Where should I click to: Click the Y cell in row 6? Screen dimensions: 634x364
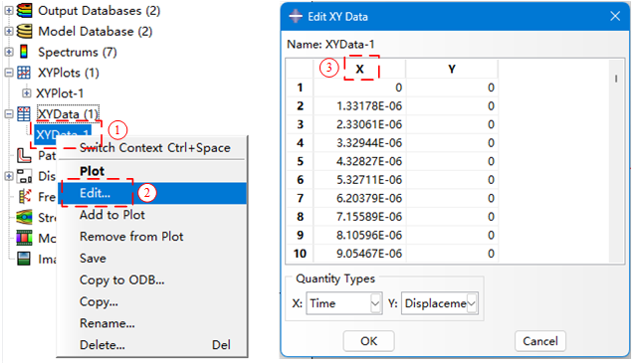[452, 180]
